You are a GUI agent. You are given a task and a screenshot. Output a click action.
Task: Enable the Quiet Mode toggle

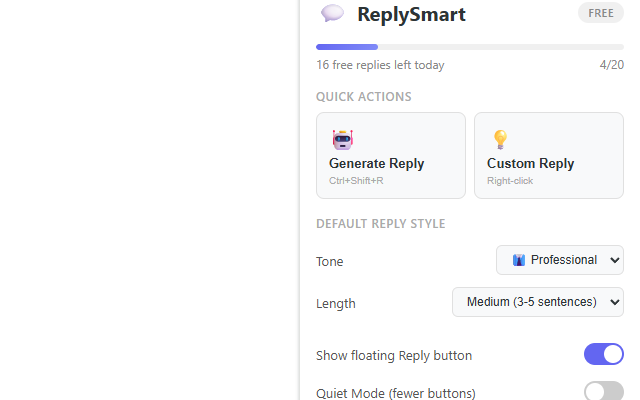(604, 391)
